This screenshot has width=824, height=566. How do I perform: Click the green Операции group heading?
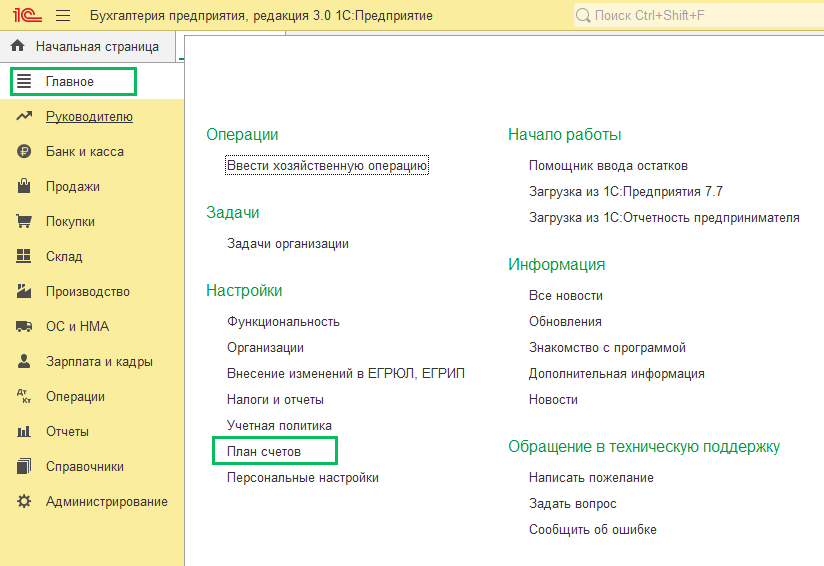pyautogui.click(x=242, y=135)
